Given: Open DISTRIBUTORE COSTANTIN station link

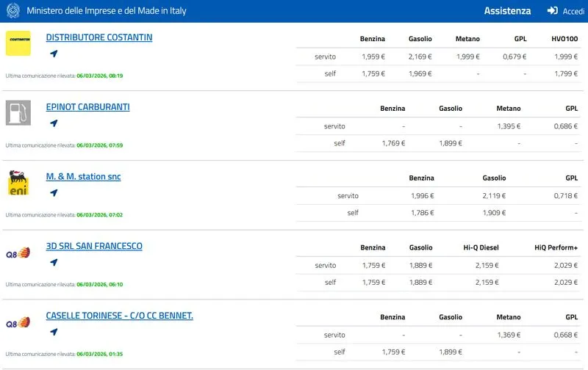Looking at the screenshot, I should point(99,37).
